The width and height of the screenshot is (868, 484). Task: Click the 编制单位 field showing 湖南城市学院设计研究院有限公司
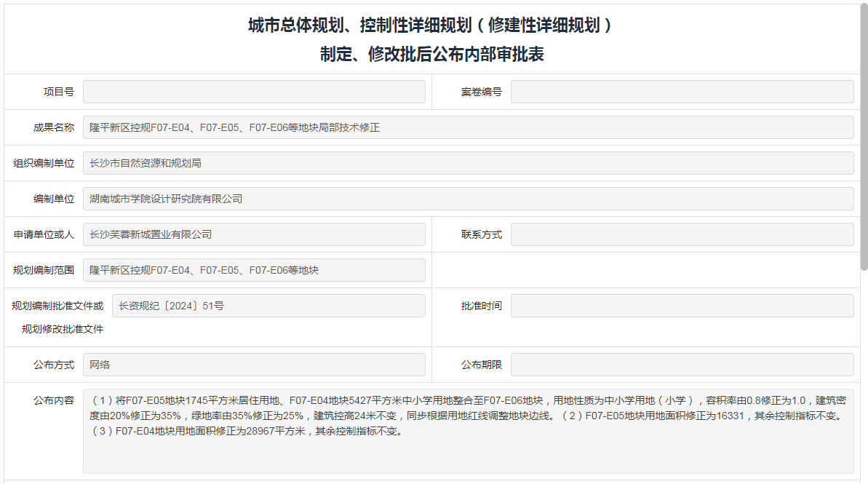(x=468, y=199)
